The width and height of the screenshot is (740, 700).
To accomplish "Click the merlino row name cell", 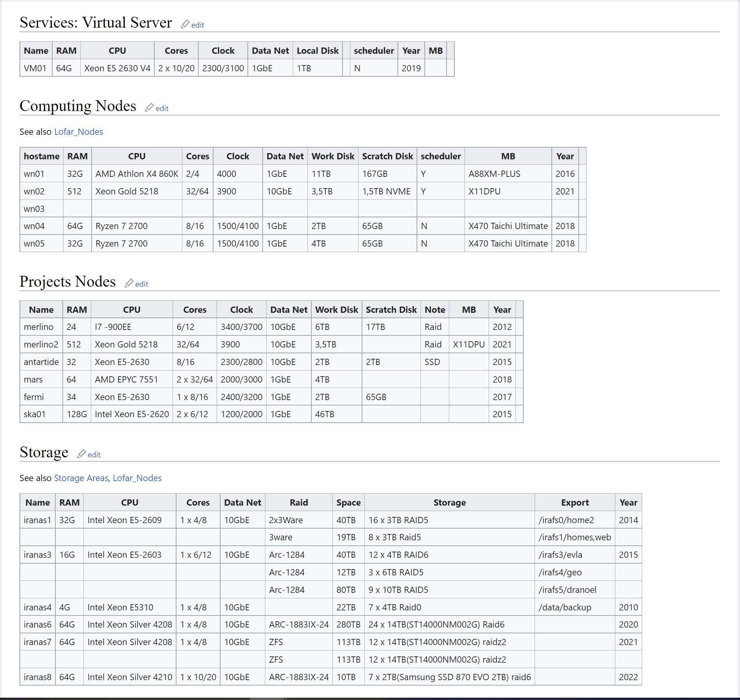I will [41, 327].
